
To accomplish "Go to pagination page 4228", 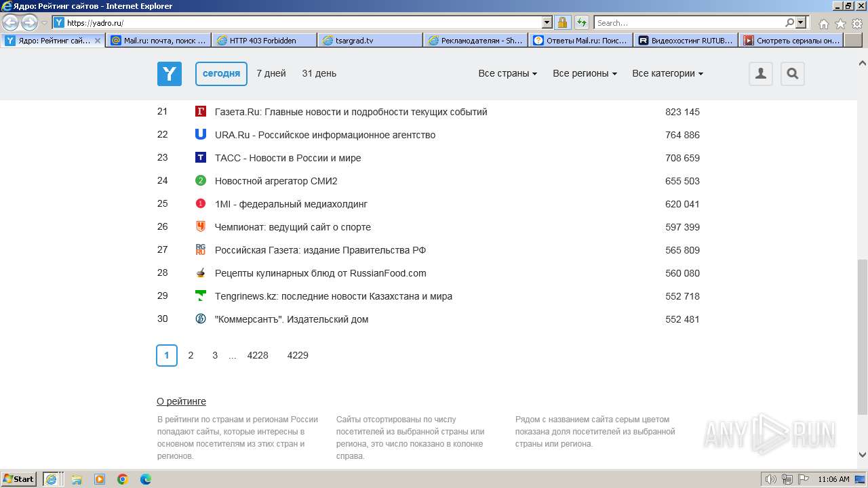I will [x=258, y=355].
